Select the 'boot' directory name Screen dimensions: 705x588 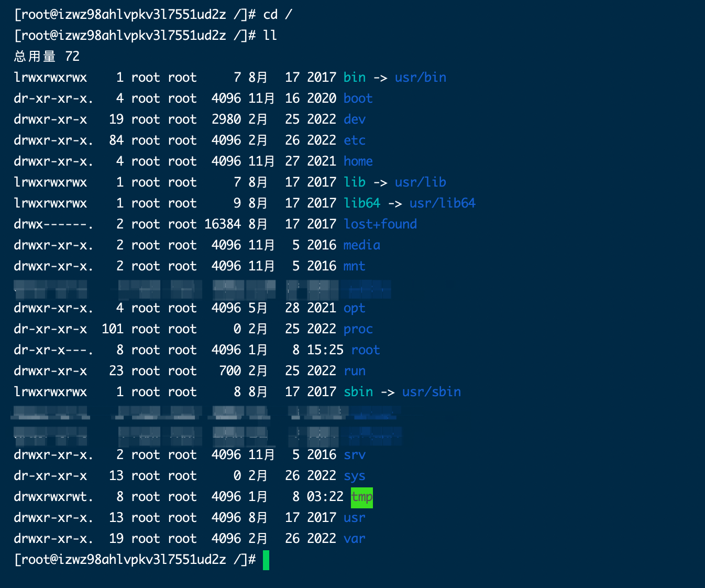click(358, 99)
